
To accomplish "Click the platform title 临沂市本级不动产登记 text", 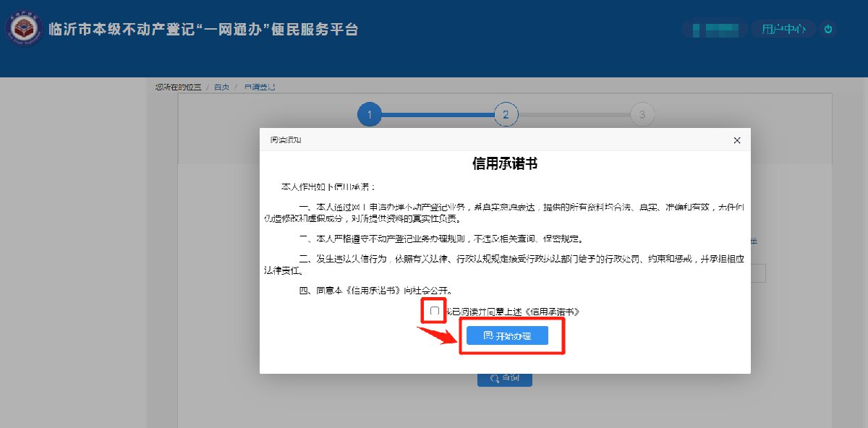I will (121, 30).
